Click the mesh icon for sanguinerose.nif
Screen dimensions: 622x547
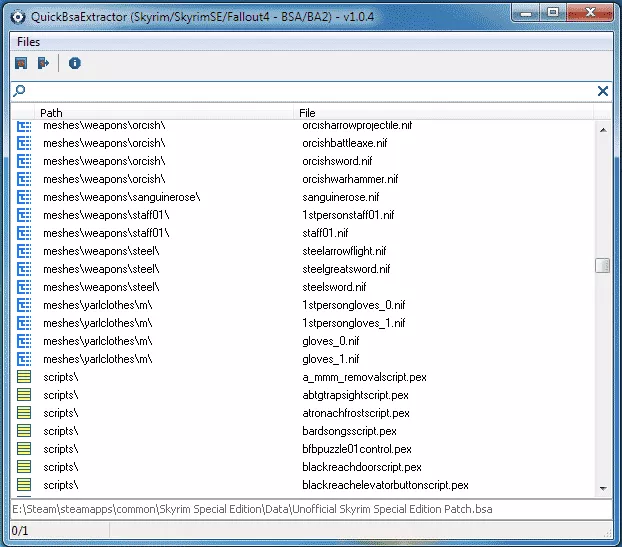tap(24, 197)
